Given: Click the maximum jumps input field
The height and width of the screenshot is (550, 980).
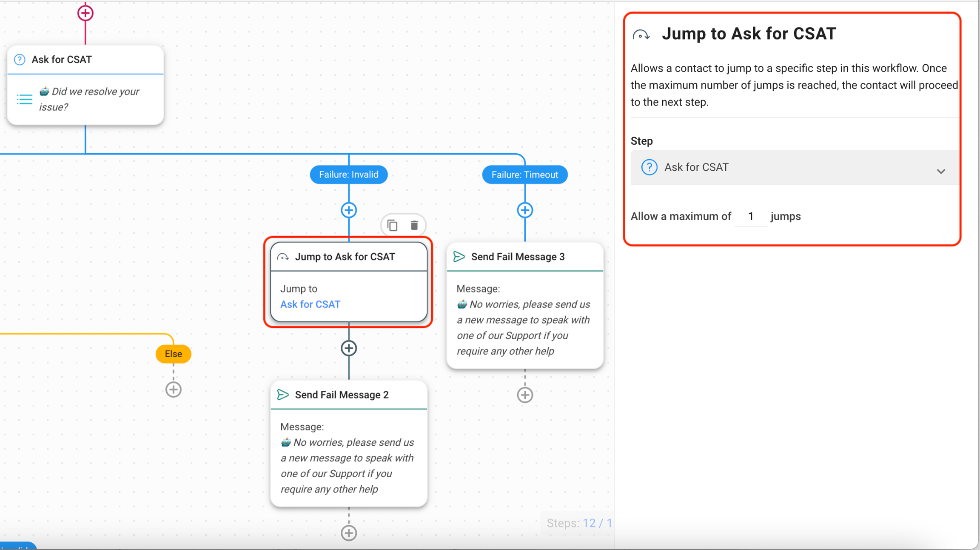Looking at the screenshot, I should point(751,216).
